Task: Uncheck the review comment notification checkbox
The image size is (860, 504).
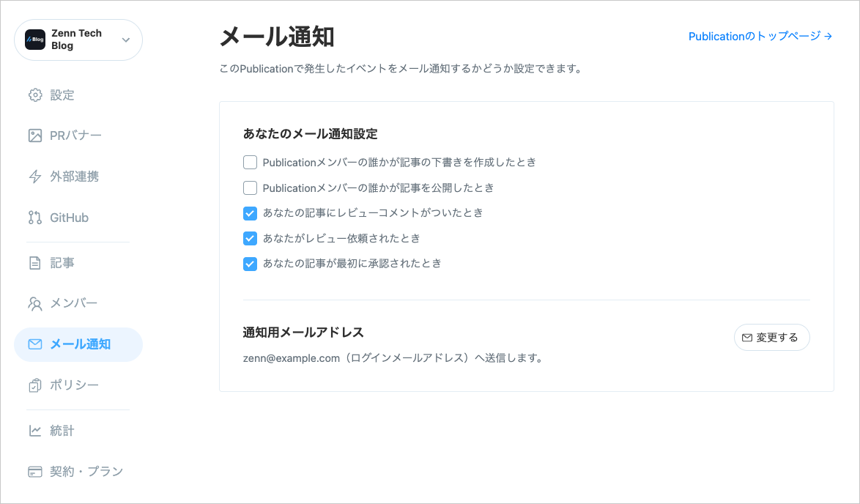Action: pos(250,213)
